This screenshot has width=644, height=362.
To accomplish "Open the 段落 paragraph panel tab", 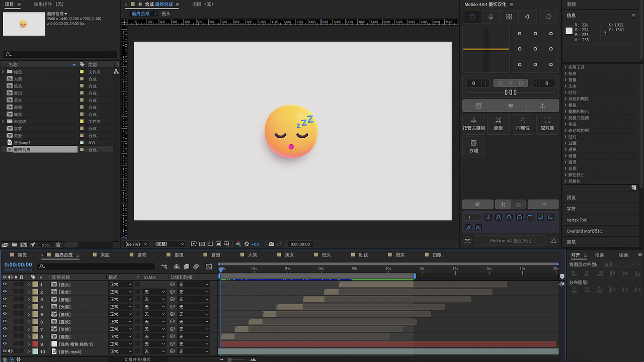I will tap(600, 255).
